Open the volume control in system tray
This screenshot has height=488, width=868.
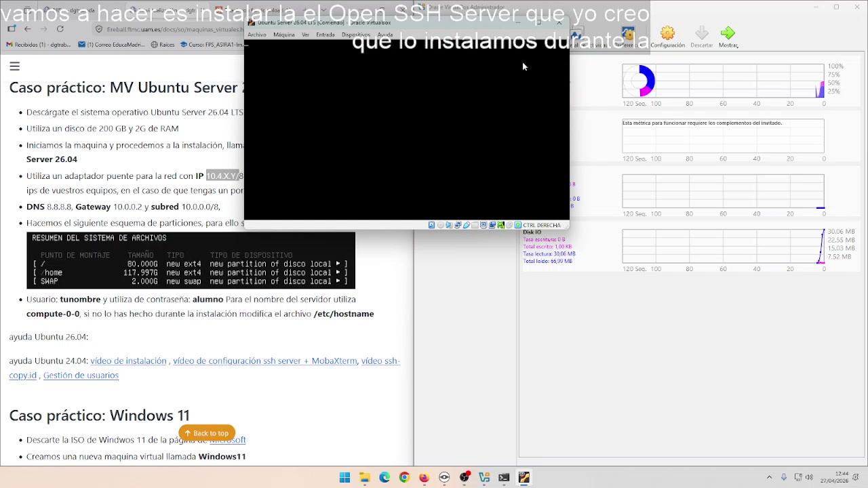(809, 477)
